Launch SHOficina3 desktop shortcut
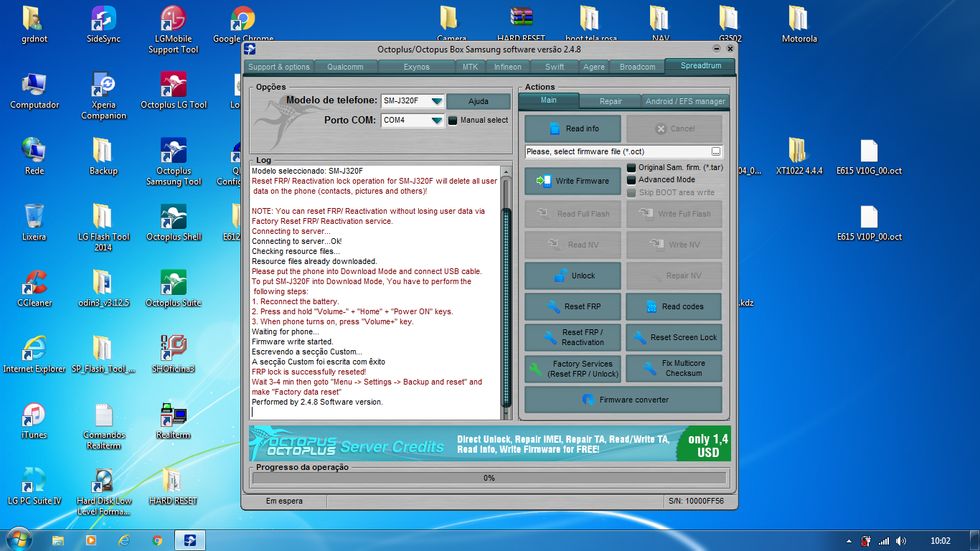This screenshot has width=980, height=551. (x=173, y=355)
